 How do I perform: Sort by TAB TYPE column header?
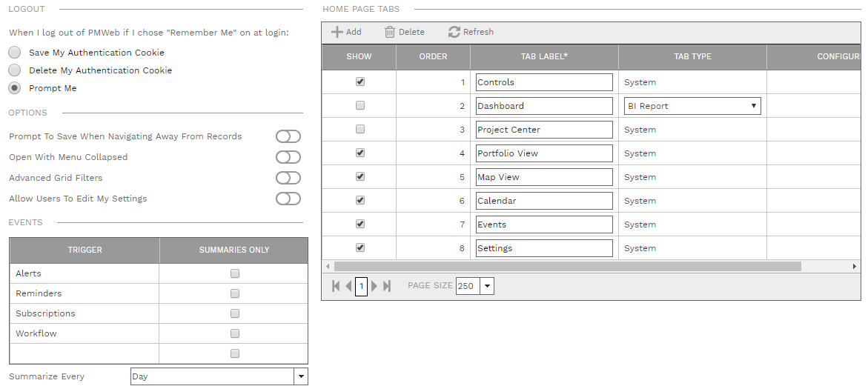coord(692,56)
